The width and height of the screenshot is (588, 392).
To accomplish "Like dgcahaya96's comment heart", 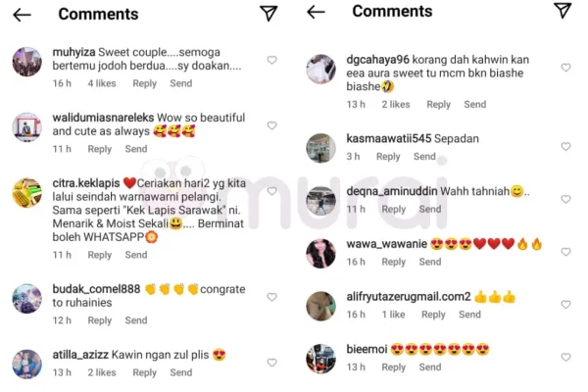I will 565,68.
